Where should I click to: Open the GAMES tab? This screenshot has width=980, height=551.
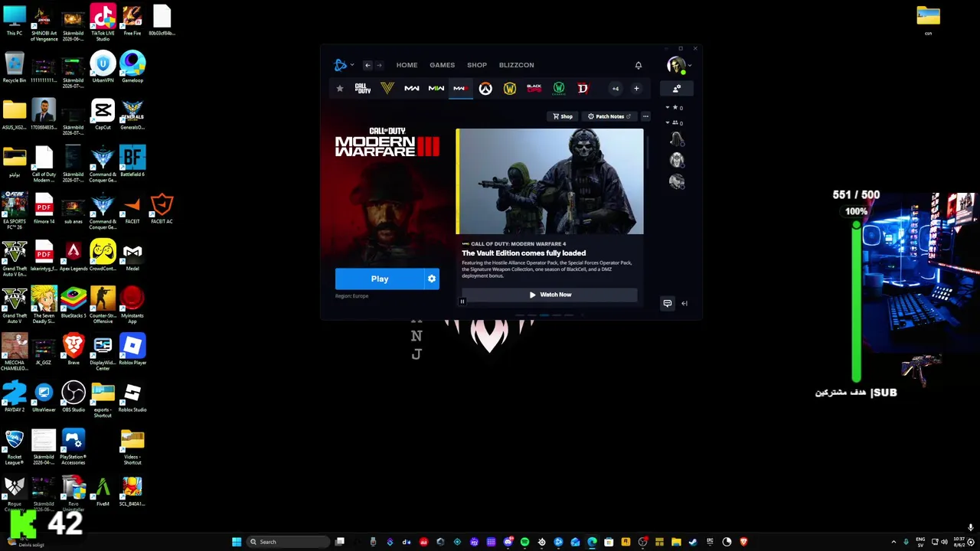click(442, 65)
